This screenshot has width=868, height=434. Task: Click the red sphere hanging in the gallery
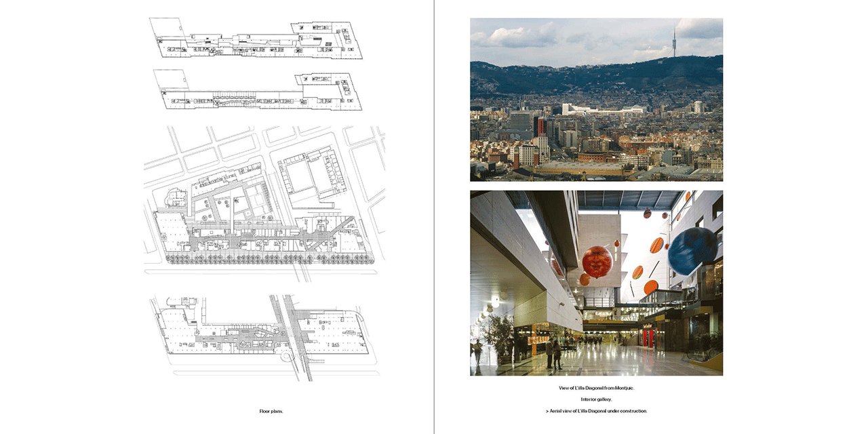click(597, 262)
